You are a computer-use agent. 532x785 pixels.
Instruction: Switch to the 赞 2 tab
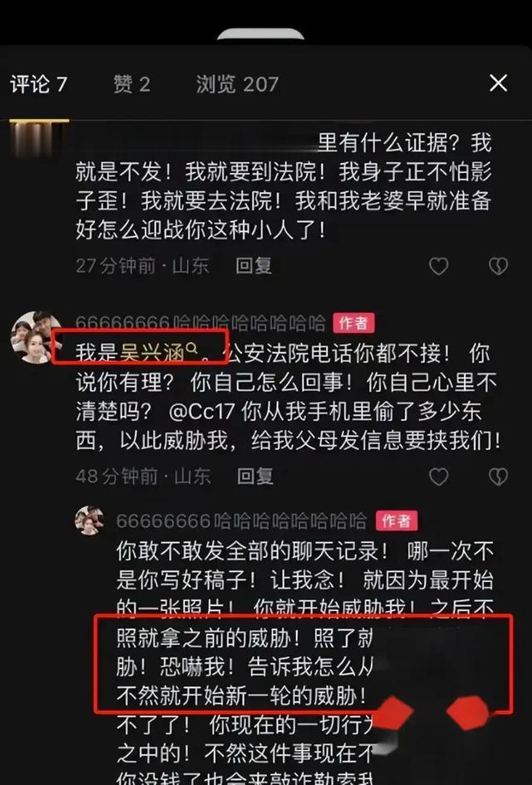pyautogui.click(x=131, y=84)
